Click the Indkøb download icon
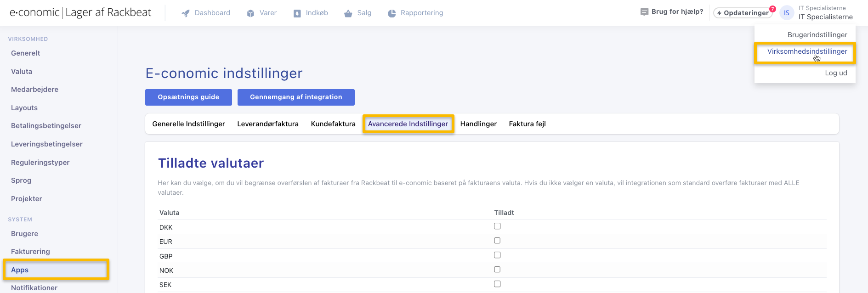Screen dimensions: 868x293 coord(297,13)
